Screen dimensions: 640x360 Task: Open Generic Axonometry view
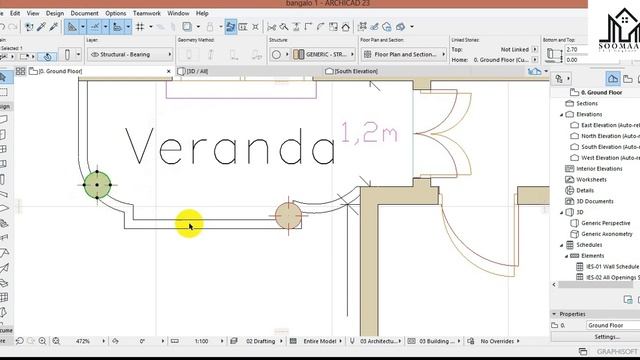(602, 234)
